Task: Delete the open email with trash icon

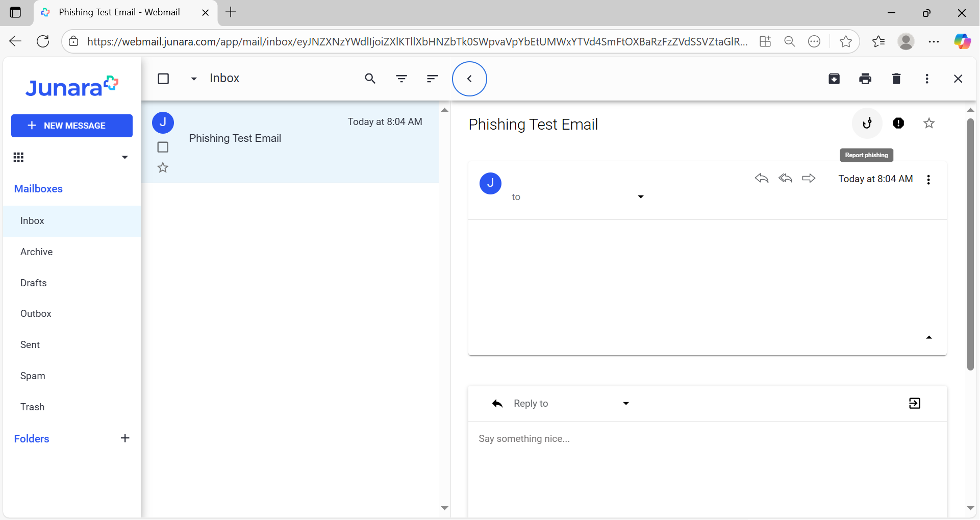Action: (x=896, y=79)
